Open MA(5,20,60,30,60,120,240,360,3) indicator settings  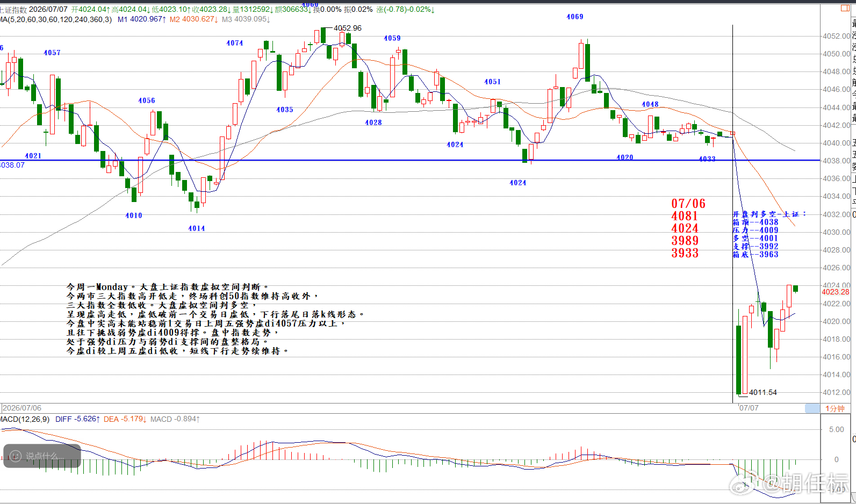(56, 19)
